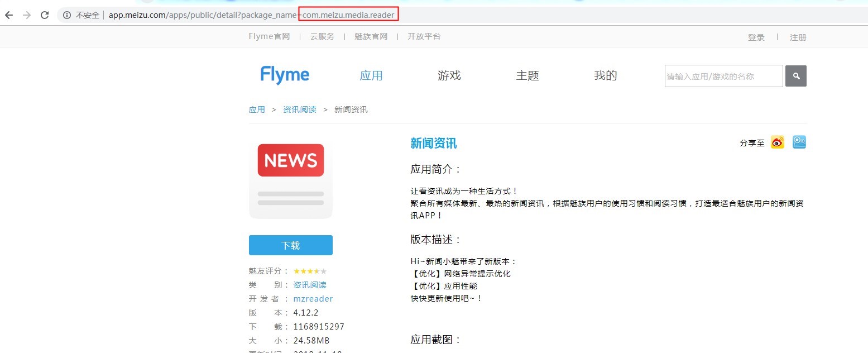Click the Flyme logo

pyautogui.click(x=285, y=75)
